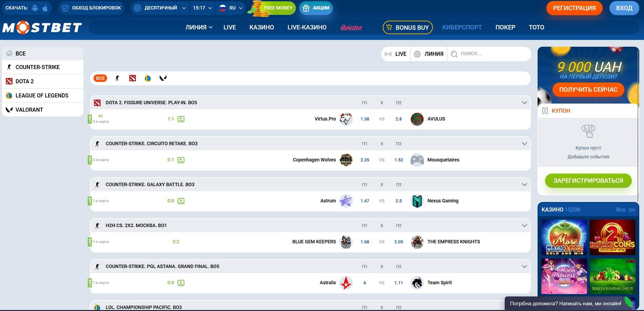Click the green ЗАРЕГИСТРИРОВАТЬСЯ button
Viewport: 644px width, 311px height.
(588, 181)
